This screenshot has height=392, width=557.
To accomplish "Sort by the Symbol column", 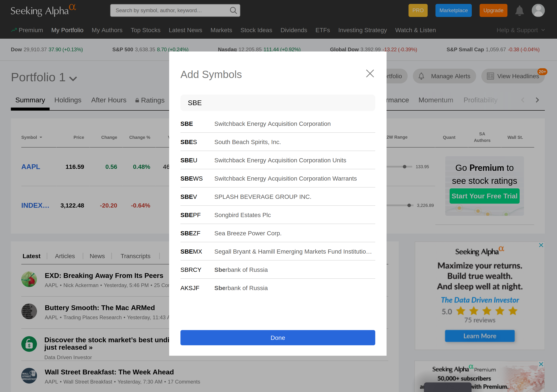I will (x=32, y=137).
